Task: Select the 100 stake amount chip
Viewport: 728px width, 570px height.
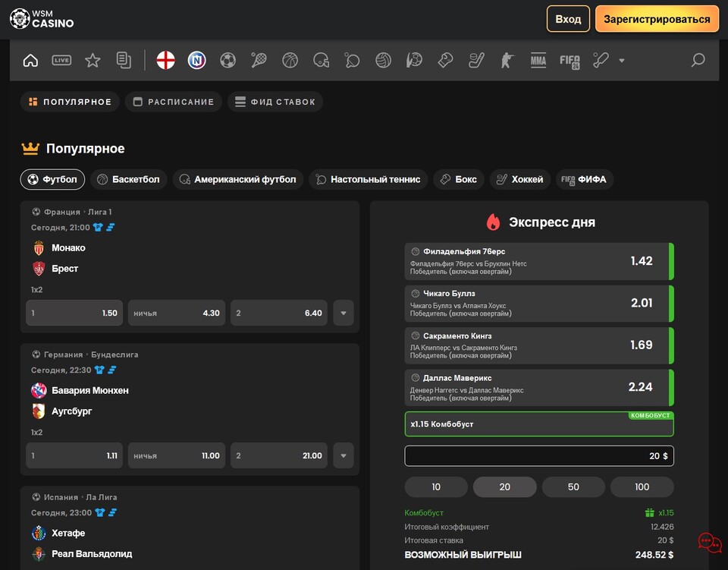Action: point(642,487)
